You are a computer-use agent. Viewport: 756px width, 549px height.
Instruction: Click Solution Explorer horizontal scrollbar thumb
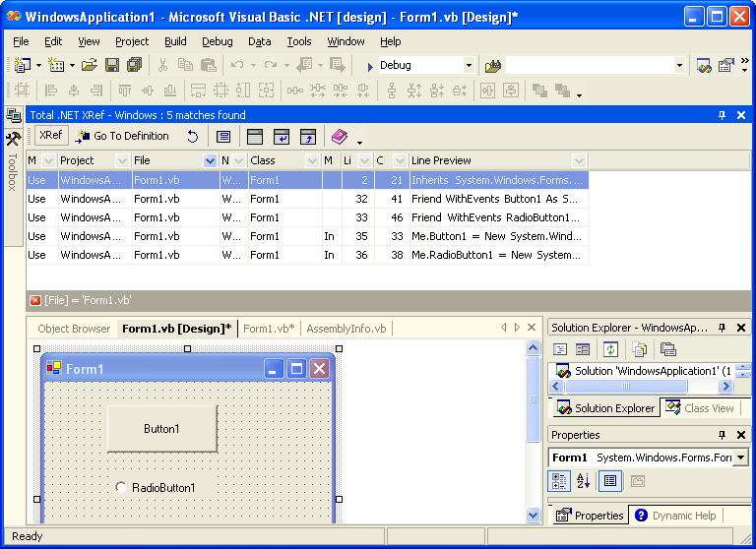click(x=626, y=386)
